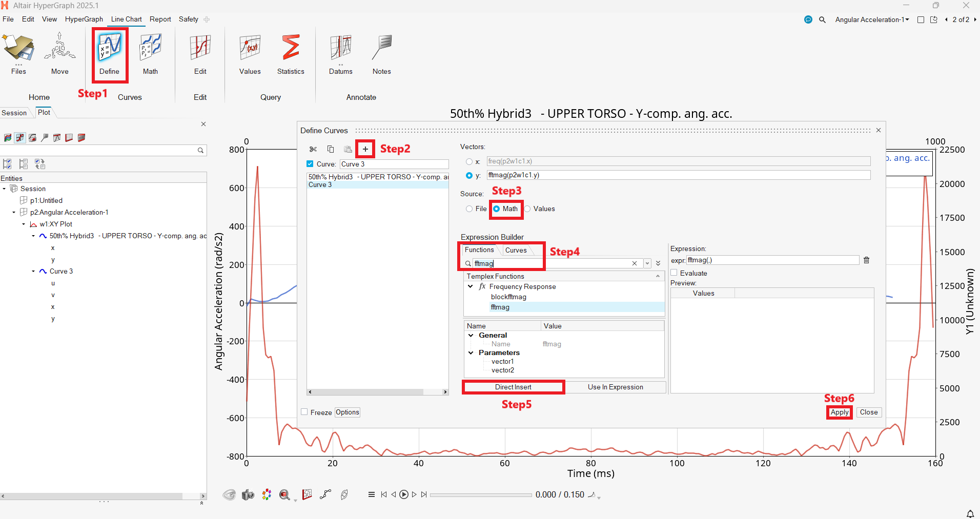Switch to the Report ribbon tab
This screenshot has height=519, width=980.
pos(160,19)
